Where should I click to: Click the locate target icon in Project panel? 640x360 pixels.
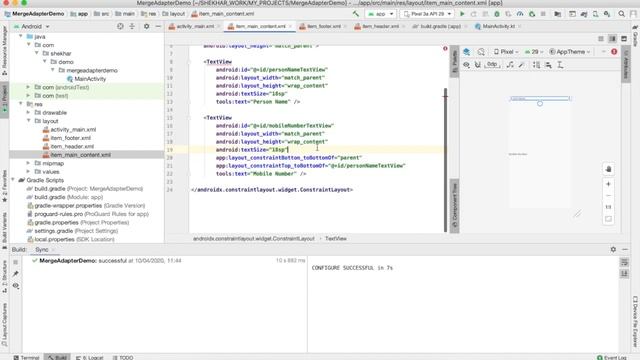tap(120, 26)
